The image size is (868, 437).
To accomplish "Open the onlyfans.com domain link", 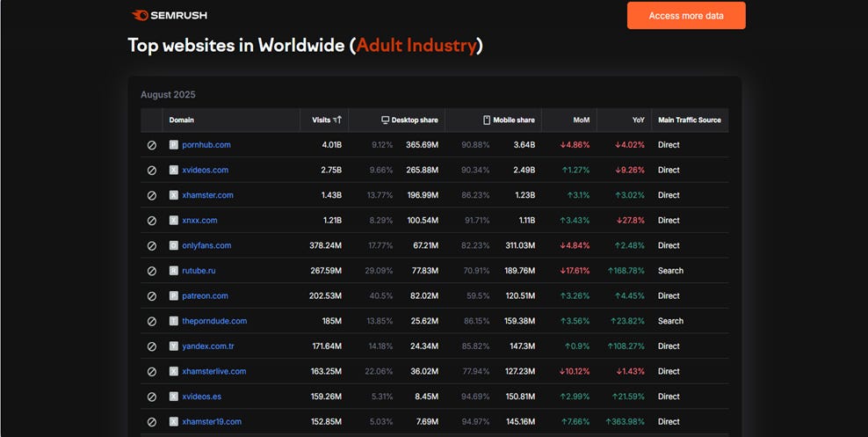I will tap(206, 245).
